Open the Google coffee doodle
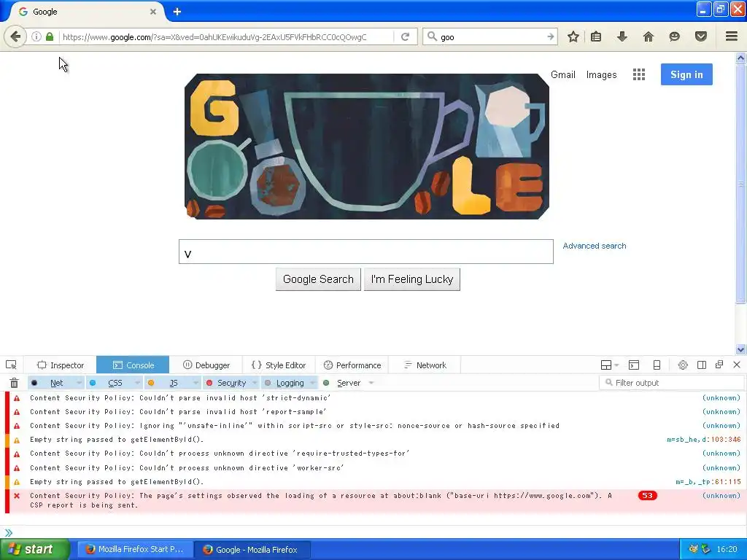 point(367,147)
